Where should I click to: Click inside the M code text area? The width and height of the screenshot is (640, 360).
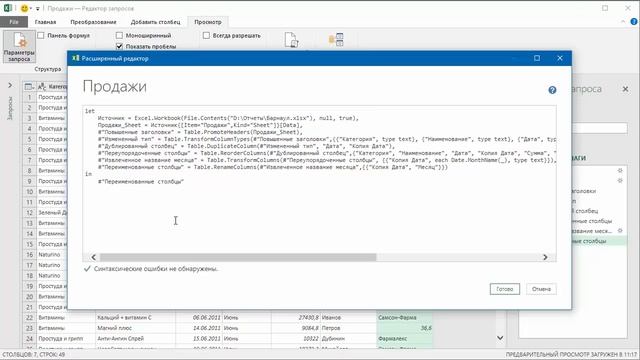(x=319, y=180)
